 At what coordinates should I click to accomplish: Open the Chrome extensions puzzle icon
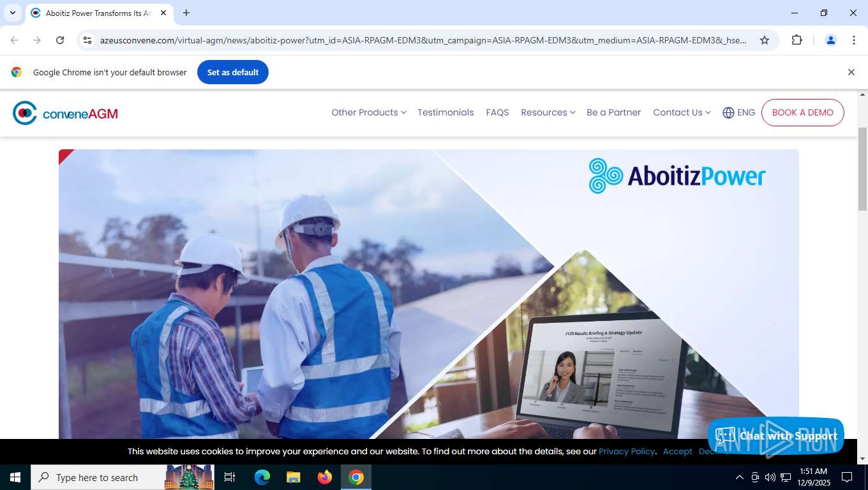pyautogui.click(x=797, y=40)
